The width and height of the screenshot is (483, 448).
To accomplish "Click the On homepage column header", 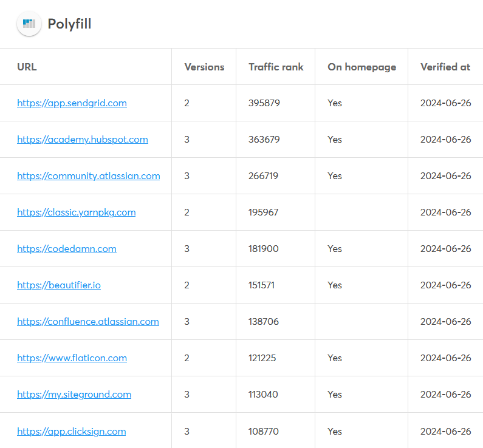I will pos(362,67).
